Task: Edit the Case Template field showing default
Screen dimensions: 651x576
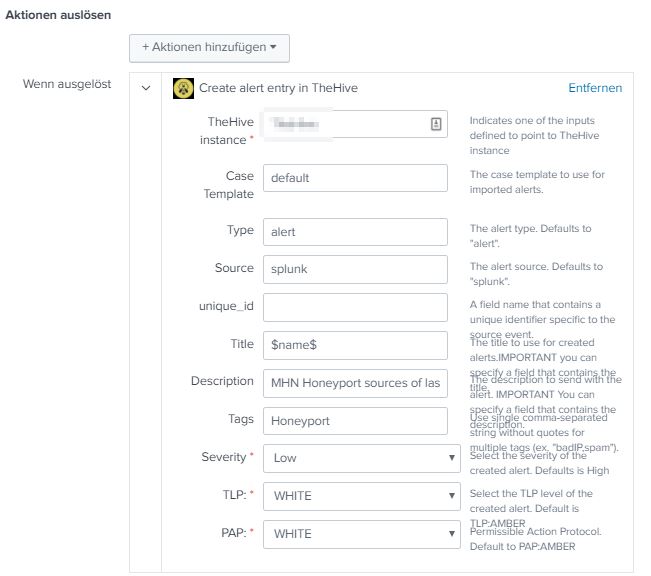Action: coord(355,178)
